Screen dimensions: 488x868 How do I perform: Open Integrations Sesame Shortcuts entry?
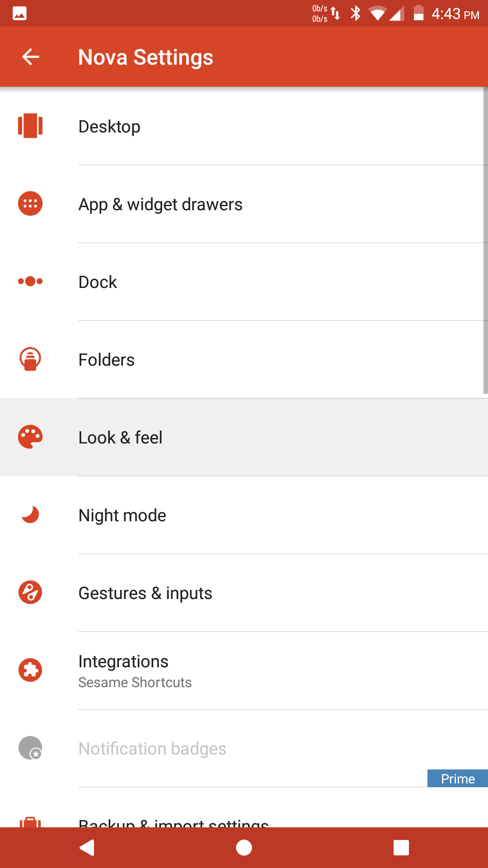[x=244, y=670]
